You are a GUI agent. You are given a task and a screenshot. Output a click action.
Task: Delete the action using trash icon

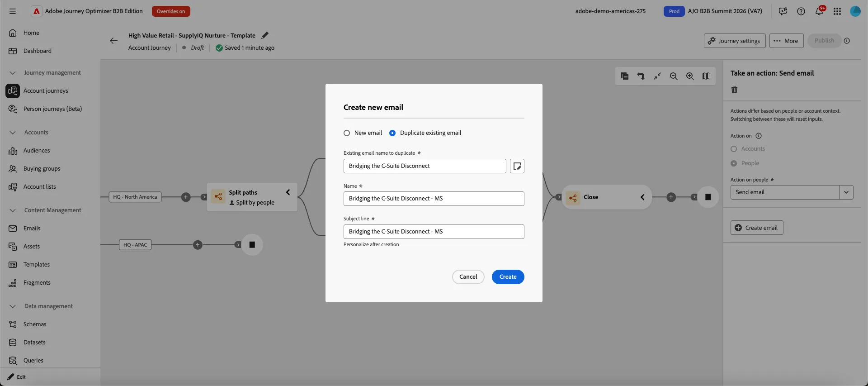(734, 90)
